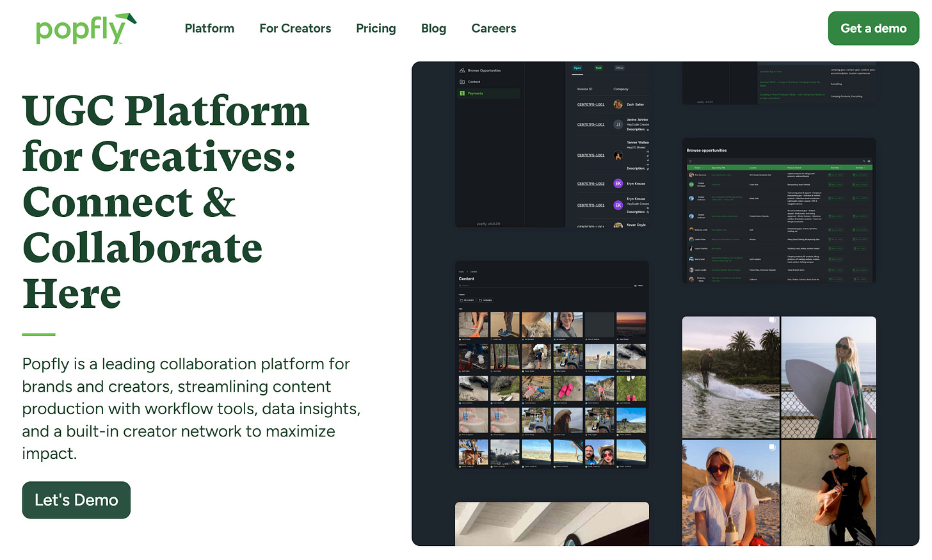Click the Invoice ID column header

584,89
